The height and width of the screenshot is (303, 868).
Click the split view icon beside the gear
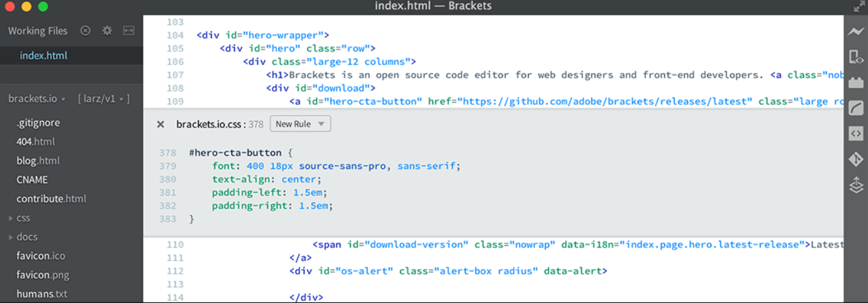tap(128, 30)
